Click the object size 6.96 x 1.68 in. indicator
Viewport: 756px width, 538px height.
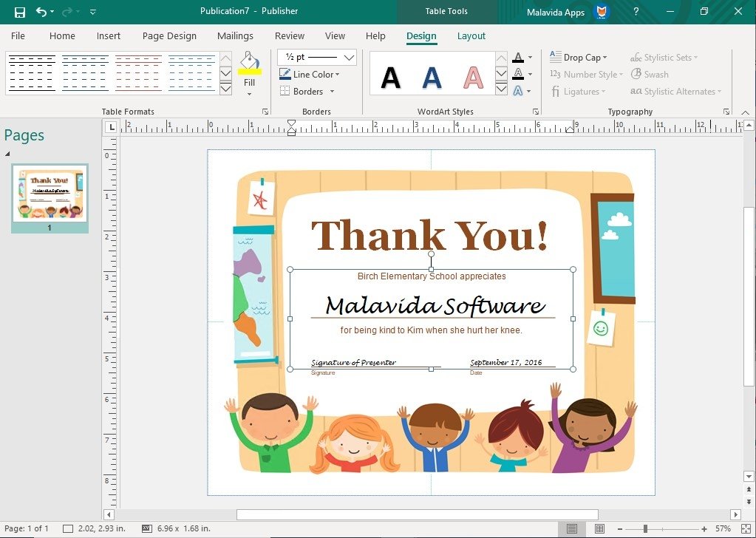click(177, 528)
